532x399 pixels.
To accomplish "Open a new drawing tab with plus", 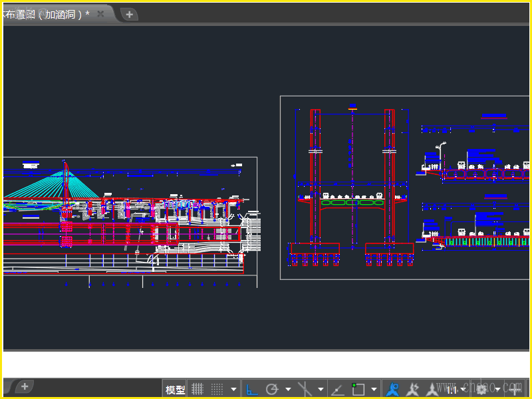I will pyautogui.click(x=130, y=14).
